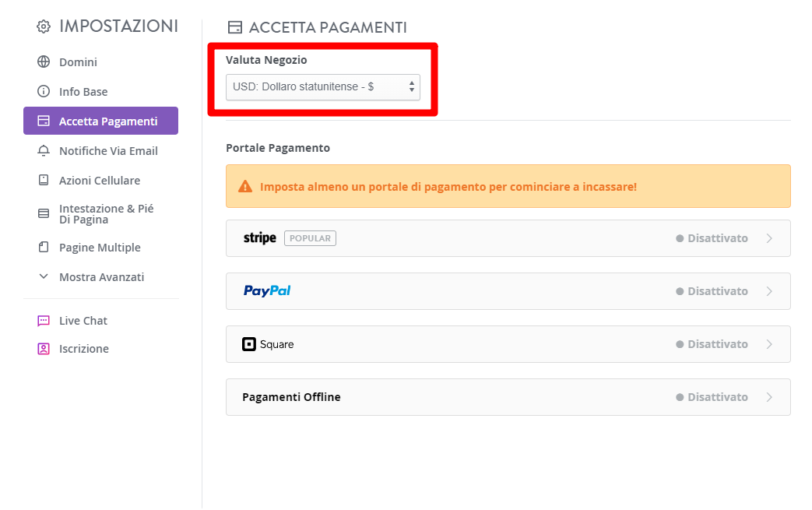The height and width of the screenshot is (510, 812).
Task: Click the Impostazioni gear icon
Action: pos(44,26)
